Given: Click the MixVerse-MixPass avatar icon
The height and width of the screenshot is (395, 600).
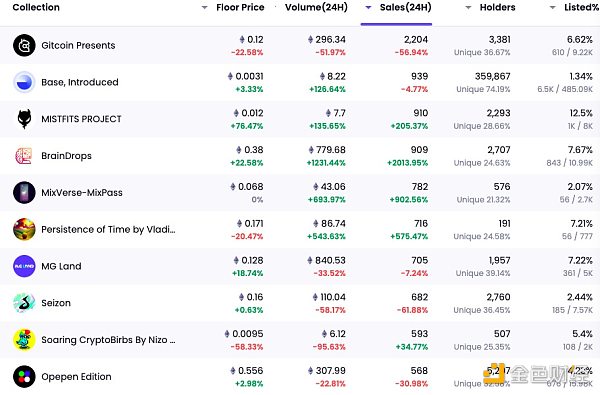Looking at the screenshot, I should [24, 193].
